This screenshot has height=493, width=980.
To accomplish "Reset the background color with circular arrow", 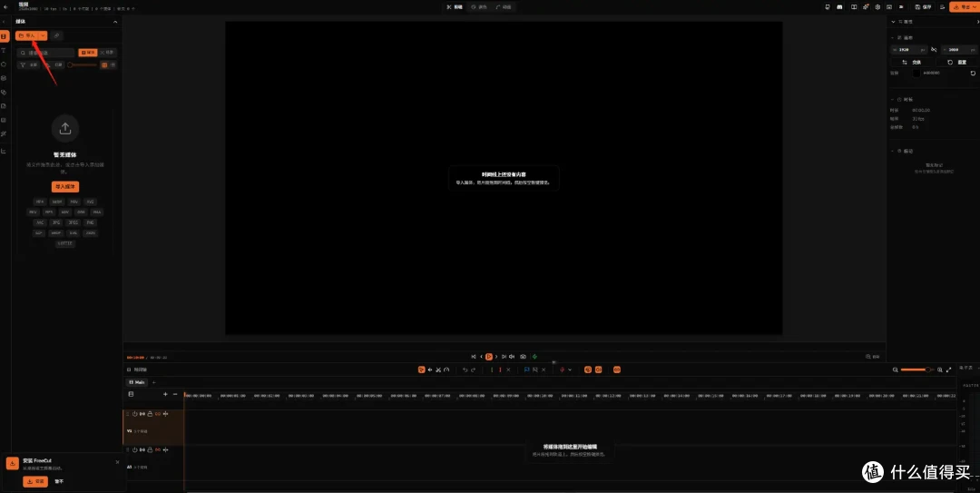I will pyautogui.click(x=973, y=74).
